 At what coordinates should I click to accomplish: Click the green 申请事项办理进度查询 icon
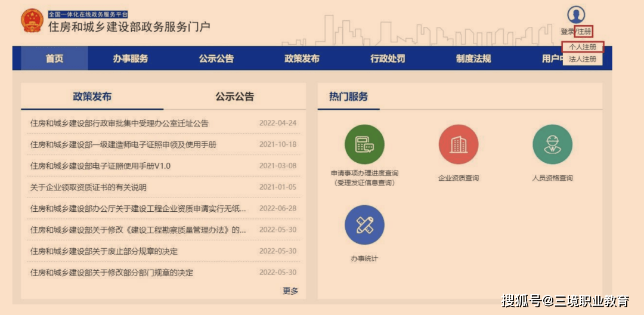point(364,144)
